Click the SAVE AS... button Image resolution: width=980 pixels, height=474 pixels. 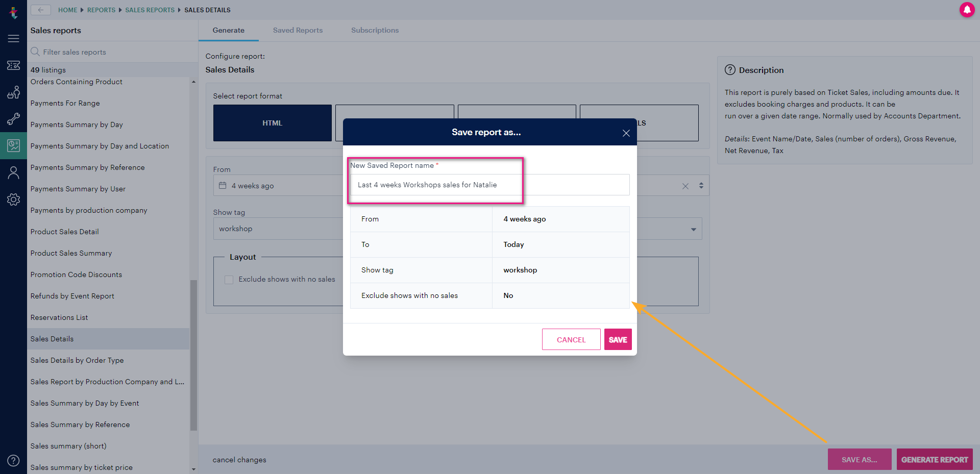[x=860, y=459]
